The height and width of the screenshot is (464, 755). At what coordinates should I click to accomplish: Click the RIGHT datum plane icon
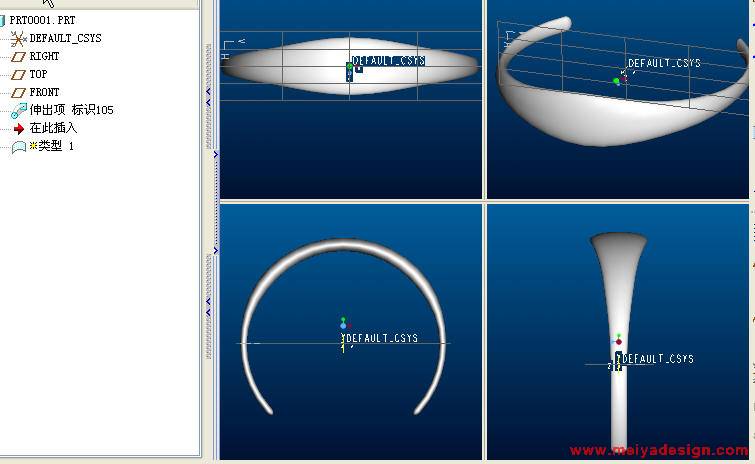click(18, 57)
